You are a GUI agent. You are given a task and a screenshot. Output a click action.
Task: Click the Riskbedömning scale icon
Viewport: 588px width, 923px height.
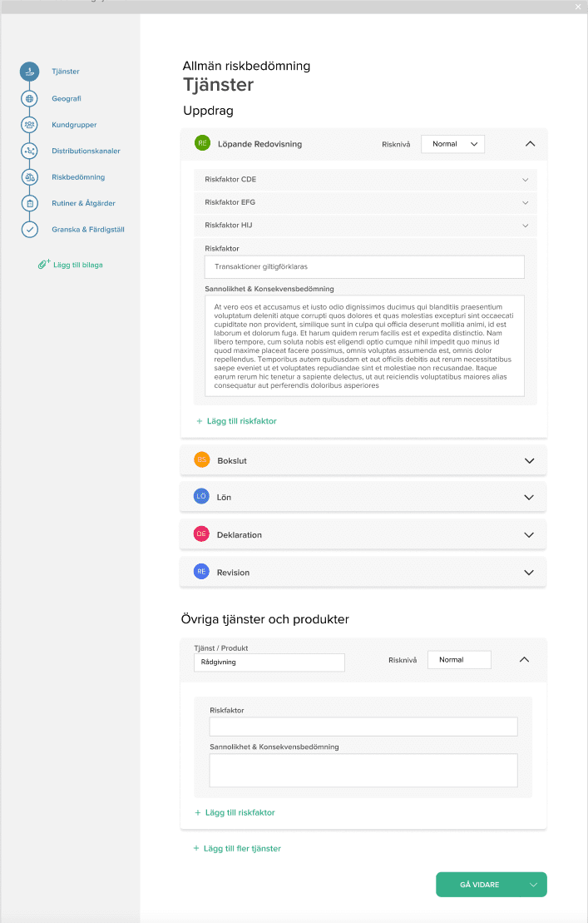(30, 177)
